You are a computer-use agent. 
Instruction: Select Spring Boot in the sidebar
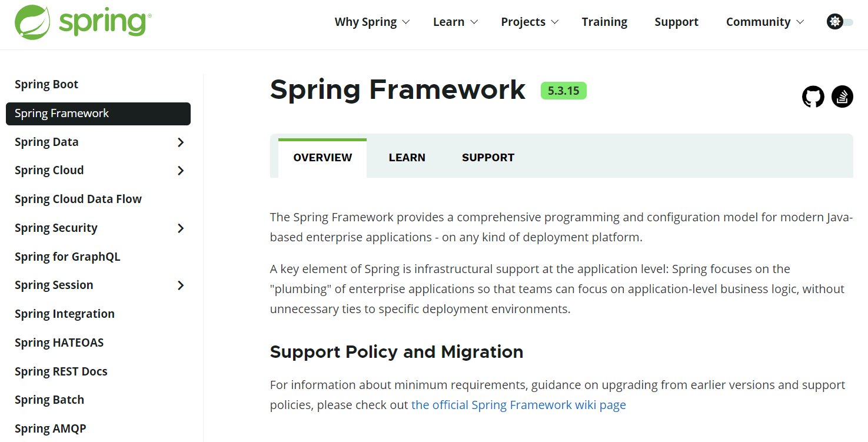pos(46,84)
